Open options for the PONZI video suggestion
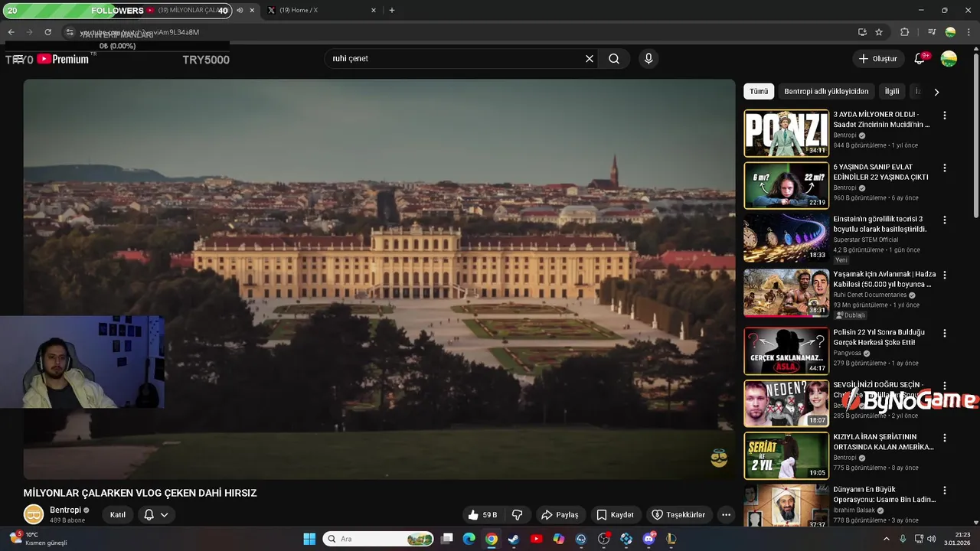Viewport: 980px width, 551px height. point(944,116)
